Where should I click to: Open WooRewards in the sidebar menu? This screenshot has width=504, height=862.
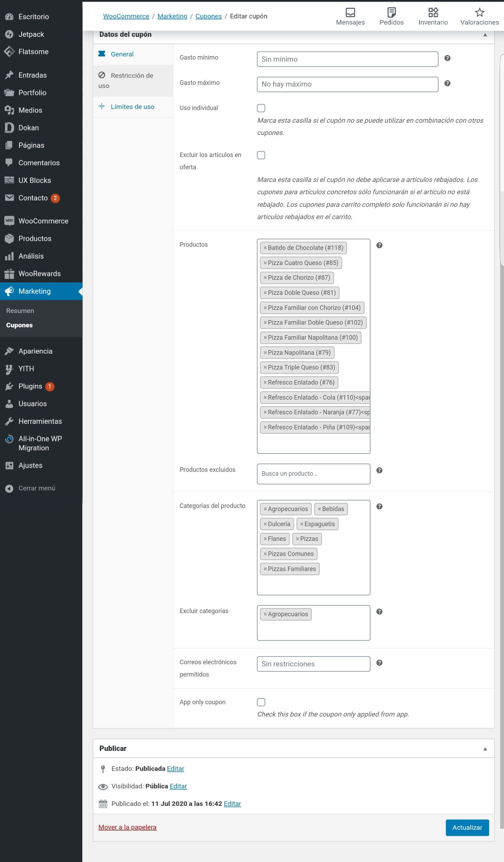41,274
